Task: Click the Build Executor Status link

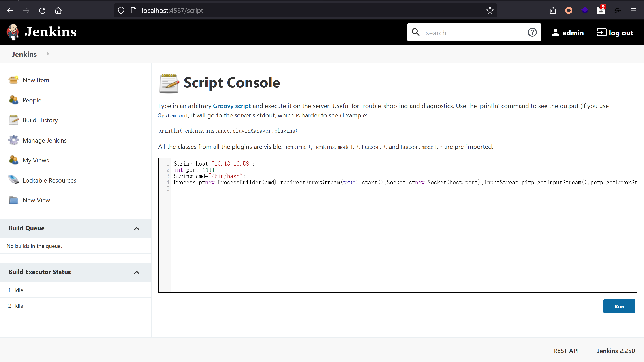Action: pyautogui.click(x=39, y=272)
